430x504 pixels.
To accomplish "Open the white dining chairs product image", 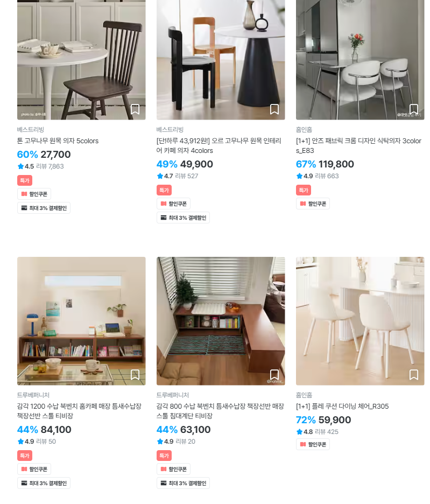I will [x=360, y=321].
